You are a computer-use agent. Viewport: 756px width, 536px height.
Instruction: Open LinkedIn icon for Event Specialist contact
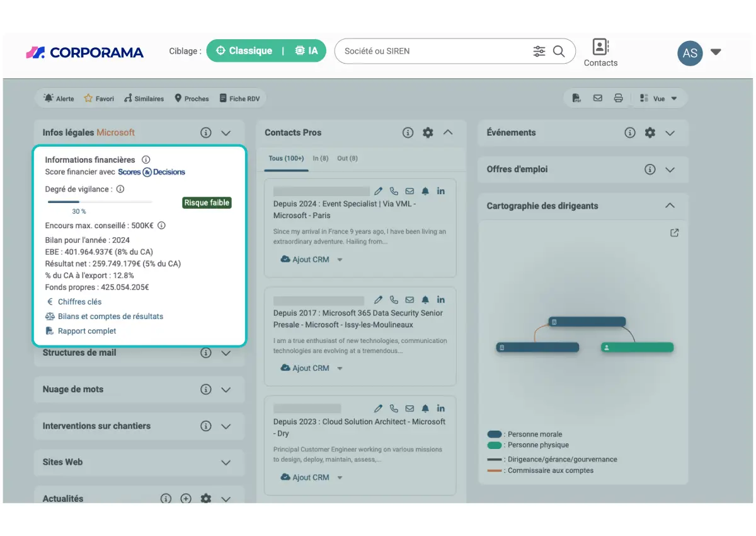coord(441,191)
